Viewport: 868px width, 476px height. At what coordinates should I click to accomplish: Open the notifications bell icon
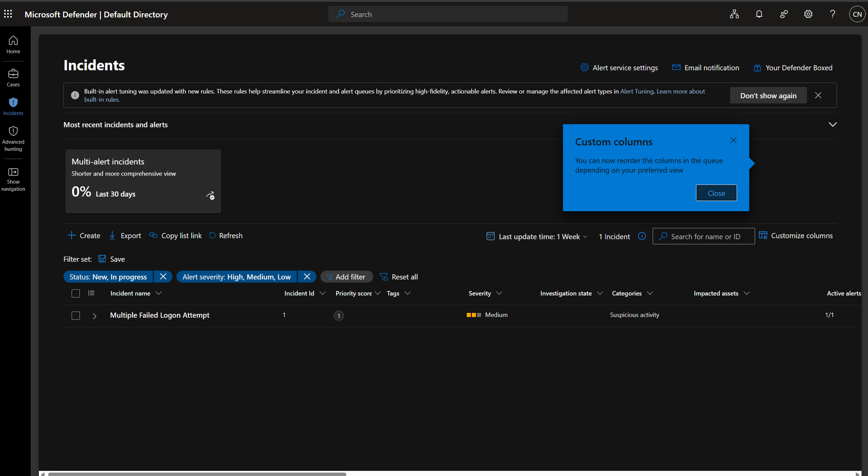759,14
